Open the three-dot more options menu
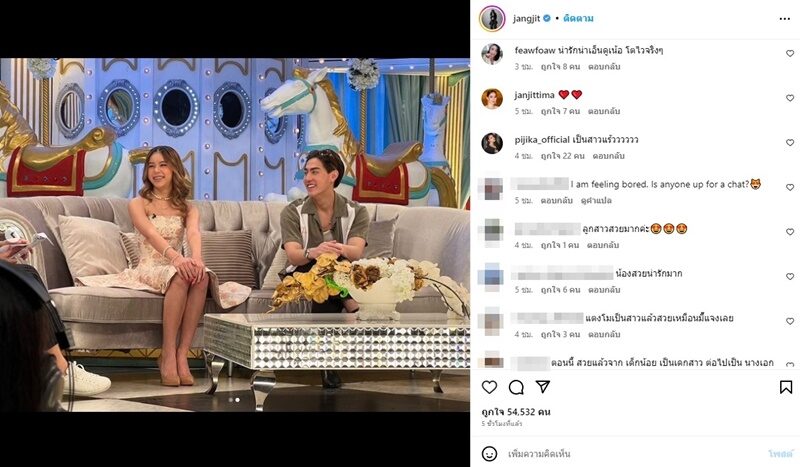 point(785,19)
